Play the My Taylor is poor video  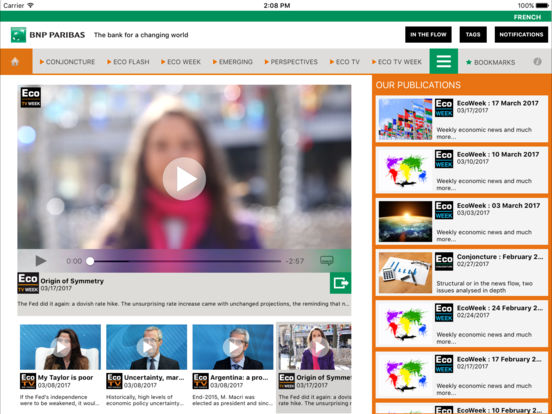pos(60,347)
